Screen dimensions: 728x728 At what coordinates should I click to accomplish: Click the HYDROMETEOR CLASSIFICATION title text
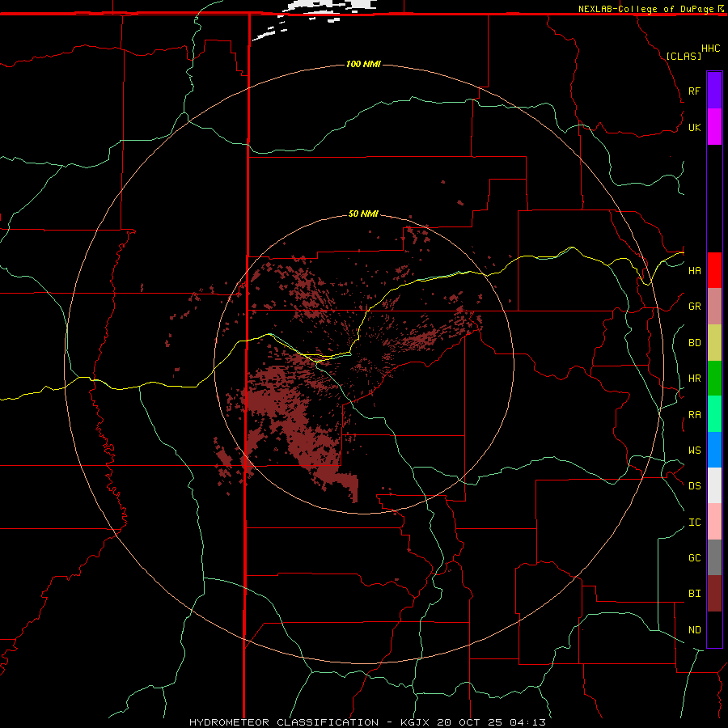click(x=284, y=722)
